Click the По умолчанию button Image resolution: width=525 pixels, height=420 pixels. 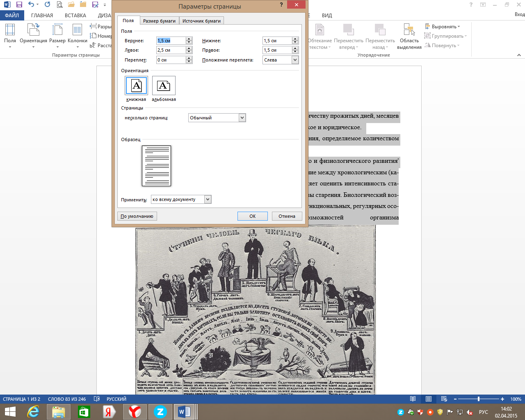click(x=137, y=216)
